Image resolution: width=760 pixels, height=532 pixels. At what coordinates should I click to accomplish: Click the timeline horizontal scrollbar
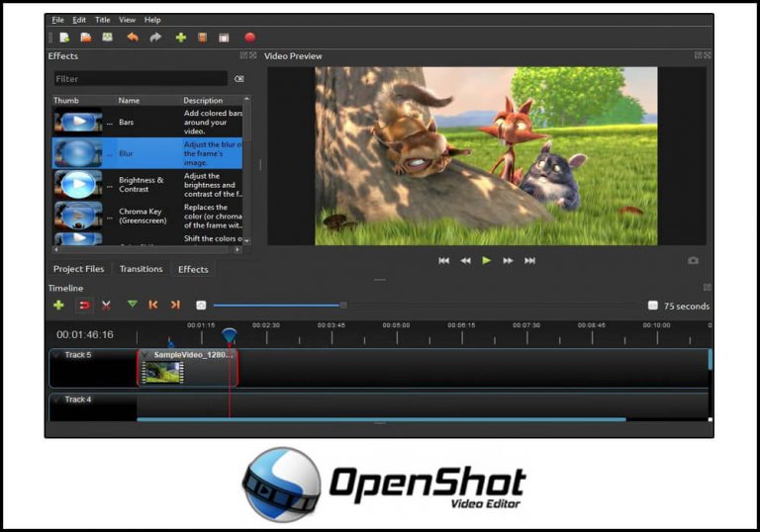[381, 419]
